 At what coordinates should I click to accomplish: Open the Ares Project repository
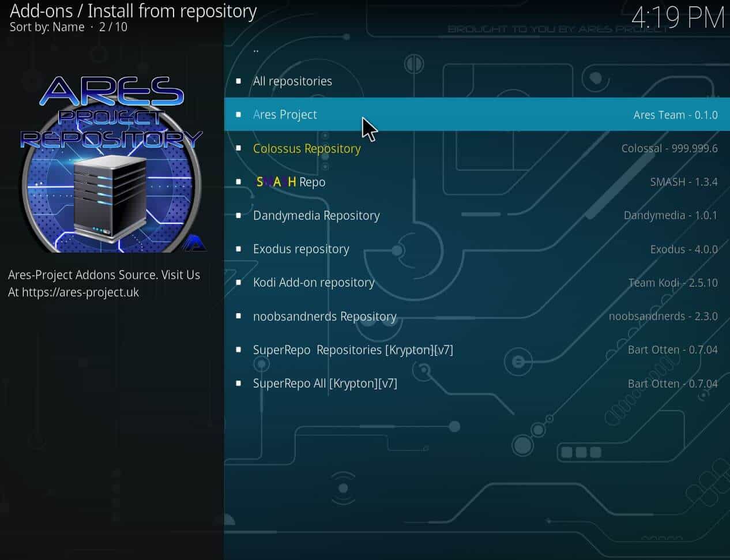pyautogui.click(x=477, y=114)
